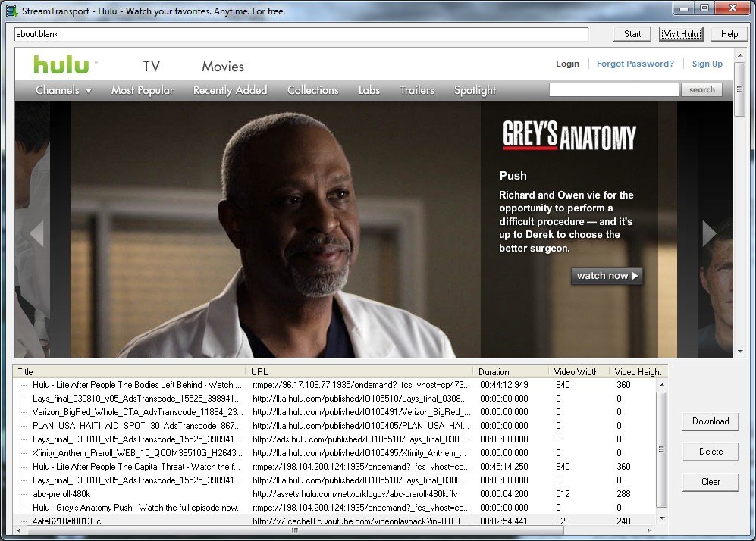Screen dimensions: 756x541
Task: Click list scroll down arrow
Action: point(662,519)
